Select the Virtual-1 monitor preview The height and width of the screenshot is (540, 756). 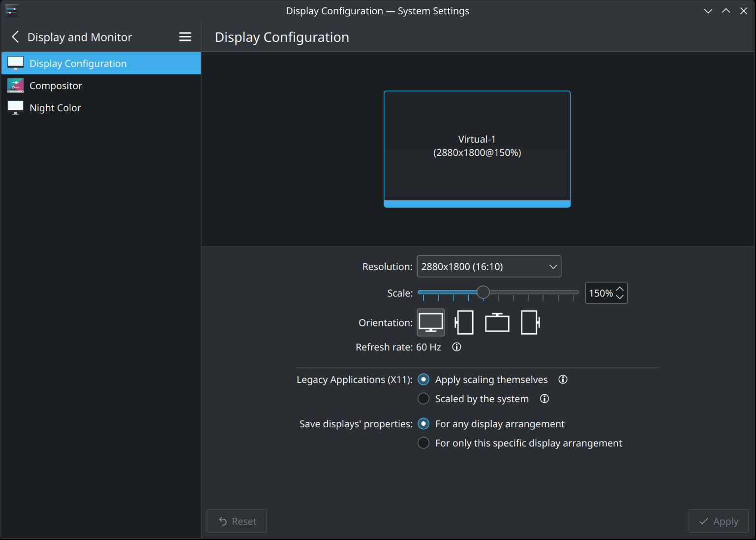point(477,149)
